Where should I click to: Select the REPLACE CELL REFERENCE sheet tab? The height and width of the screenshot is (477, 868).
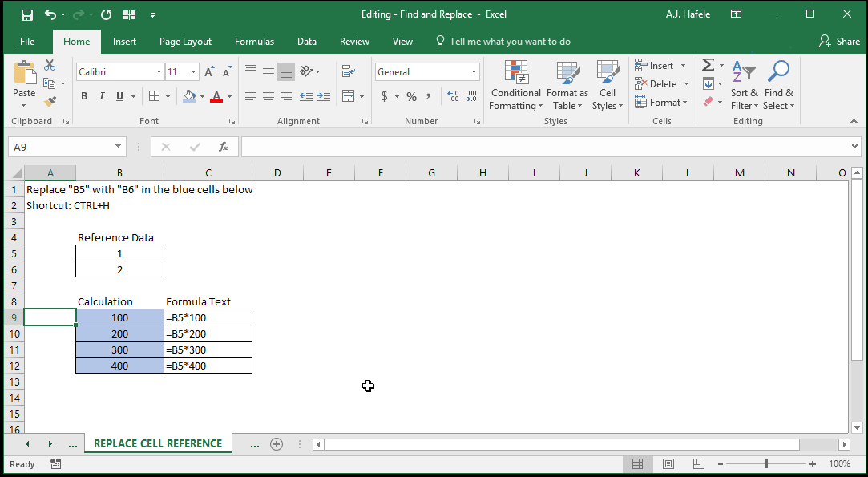[158, 444]
